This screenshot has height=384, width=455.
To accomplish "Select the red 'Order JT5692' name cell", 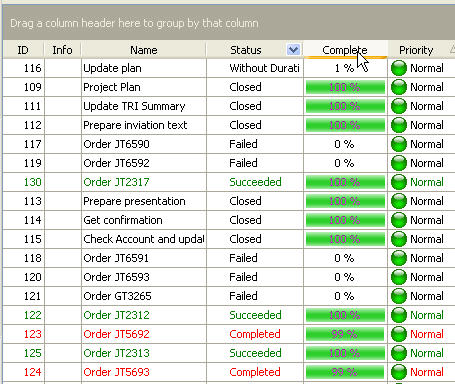I will pos(144,334).
